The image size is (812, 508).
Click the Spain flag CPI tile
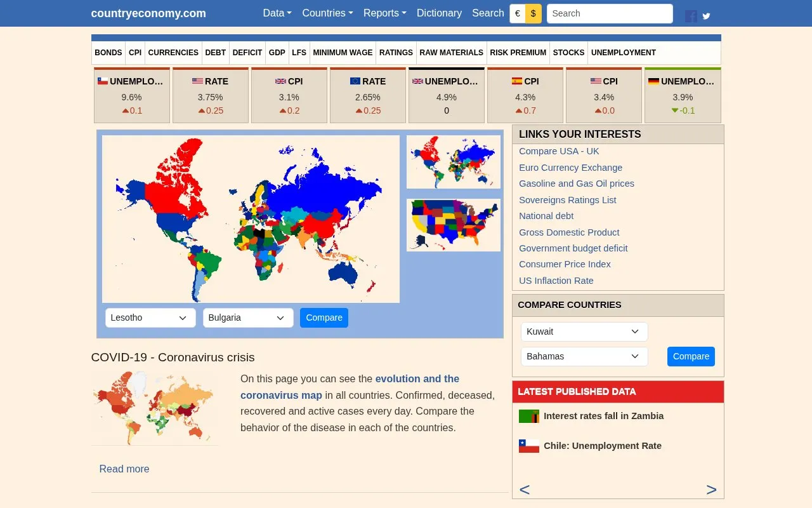tap(525, 95)
